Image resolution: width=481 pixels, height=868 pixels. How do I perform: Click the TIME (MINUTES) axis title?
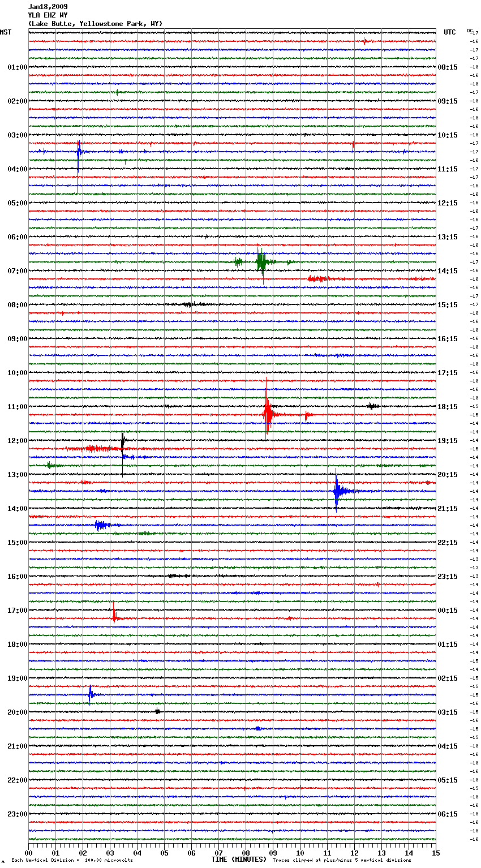pos(239,860)
